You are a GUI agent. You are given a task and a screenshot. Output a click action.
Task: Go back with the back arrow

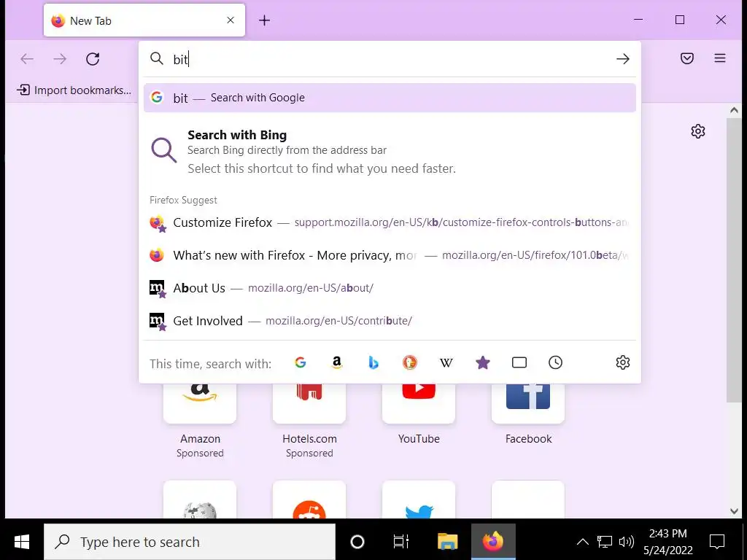coord(27,59)
